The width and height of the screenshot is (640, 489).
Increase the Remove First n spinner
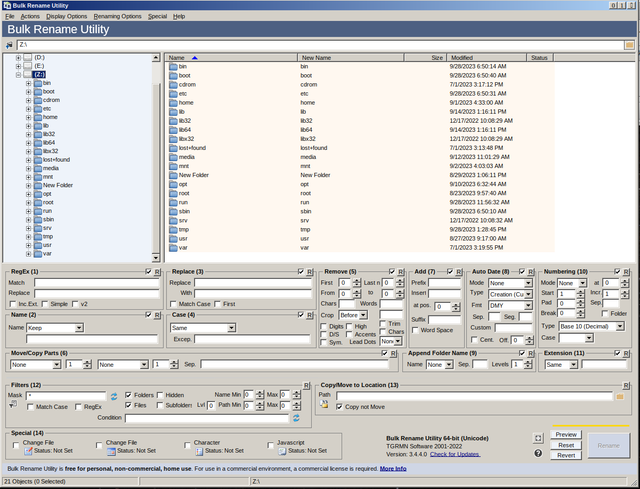357,280
